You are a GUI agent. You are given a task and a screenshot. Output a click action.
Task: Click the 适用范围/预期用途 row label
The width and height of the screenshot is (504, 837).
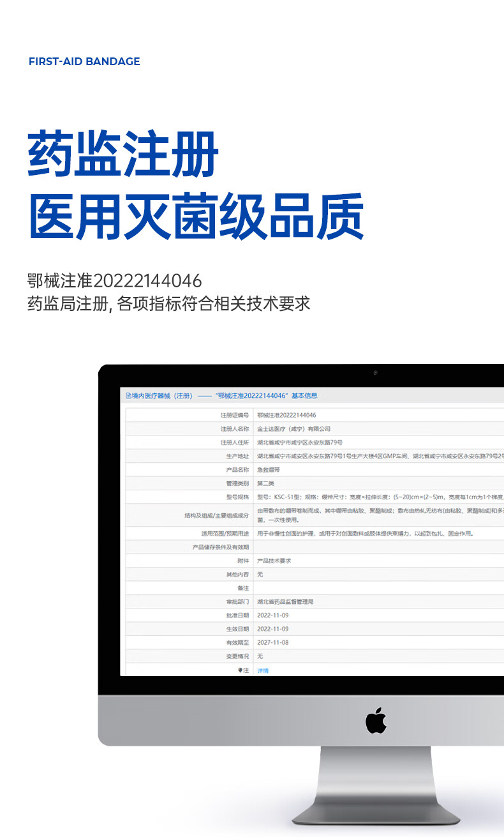[x=225, y=533]
